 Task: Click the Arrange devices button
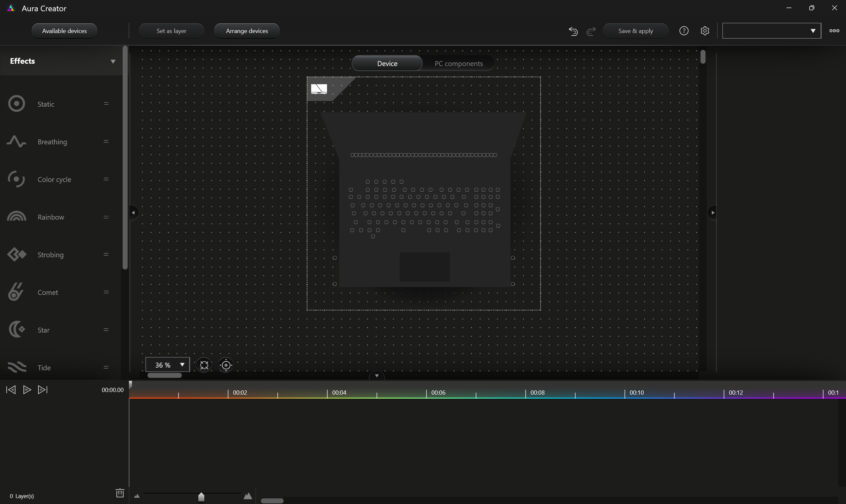247,31
